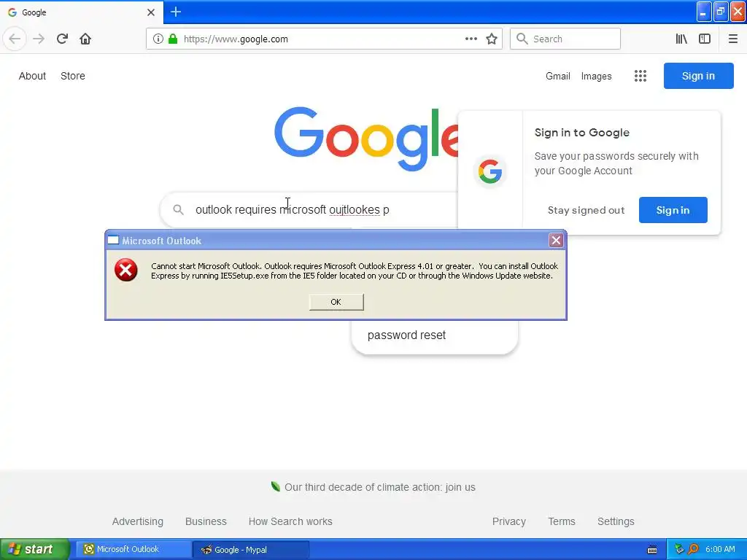Show site information icon in address bar
This screenshot has width=747, height=560.
coord(158,39)
